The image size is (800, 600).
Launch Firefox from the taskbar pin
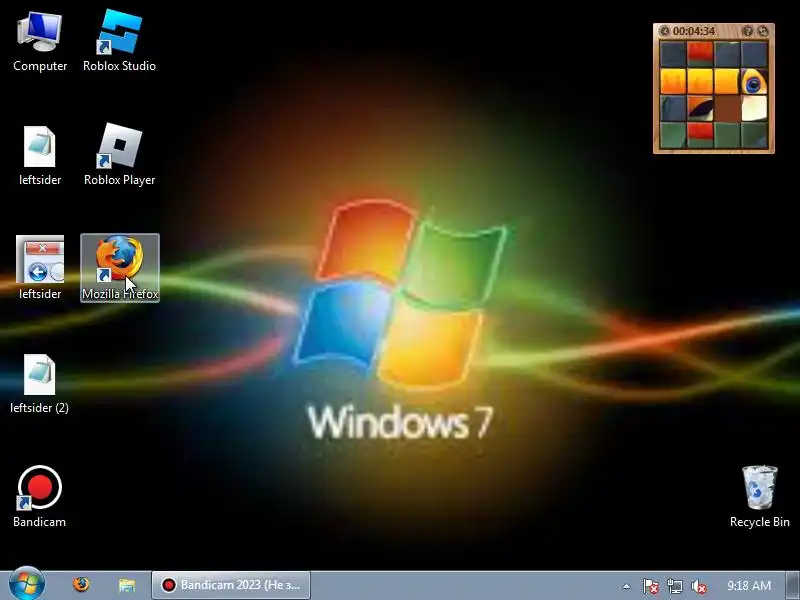[81, 585]
